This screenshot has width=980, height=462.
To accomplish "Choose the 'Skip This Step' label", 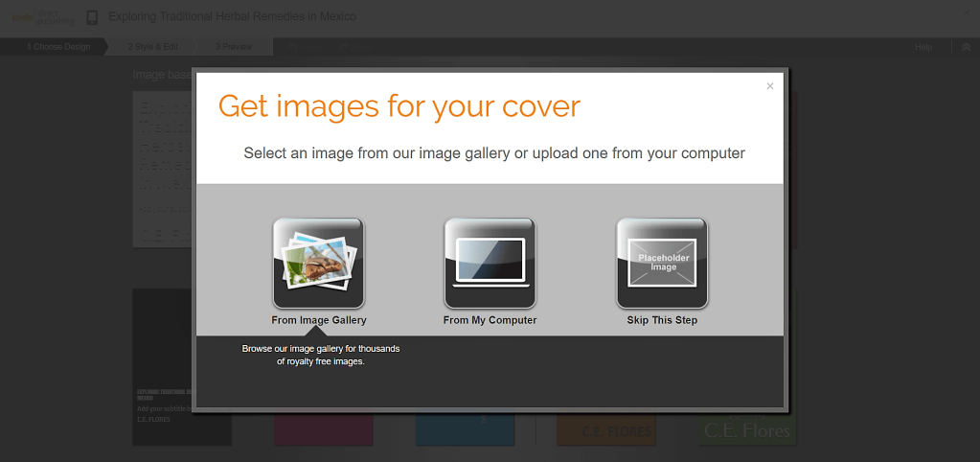I will click(662, 320).
